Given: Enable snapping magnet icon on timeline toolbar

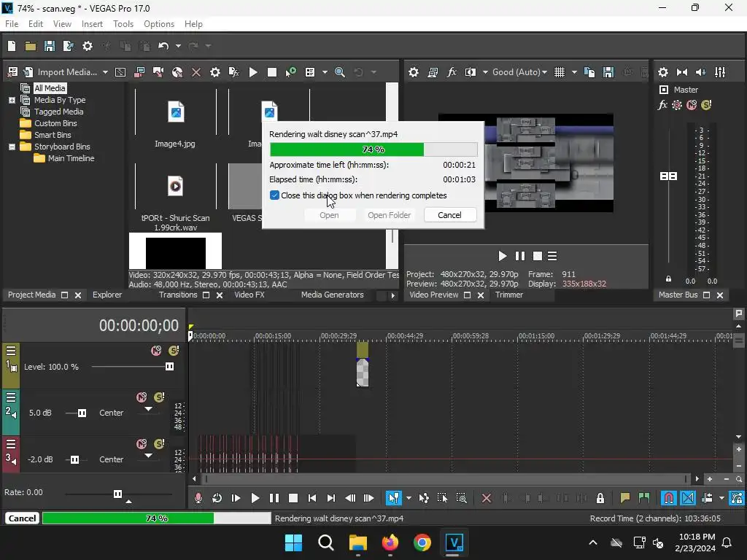Looking at the screenshot, I should click(x=669, y=498).
